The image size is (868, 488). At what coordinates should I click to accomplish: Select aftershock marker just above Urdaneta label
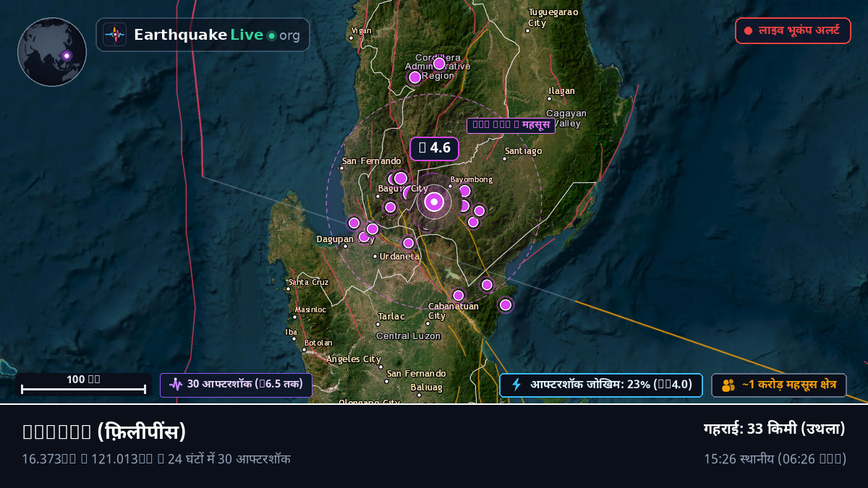point(408,243)
